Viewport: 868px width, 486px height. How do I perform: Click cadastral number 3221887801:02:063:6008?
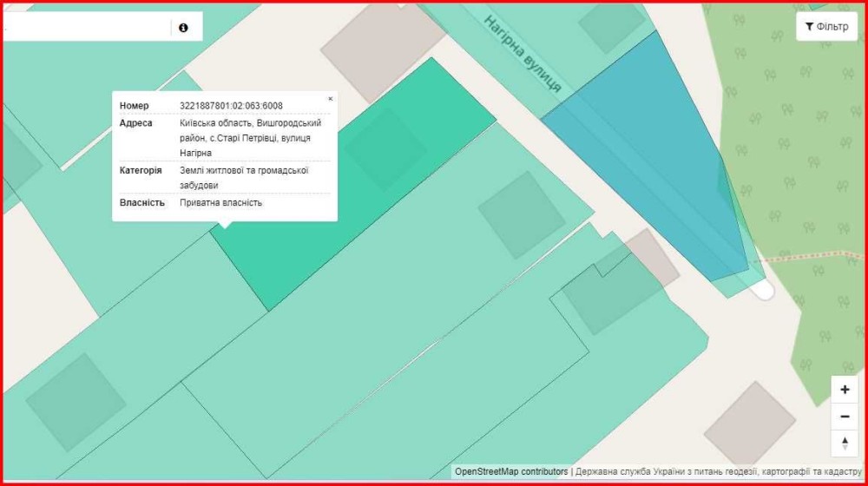click(231, 106)
